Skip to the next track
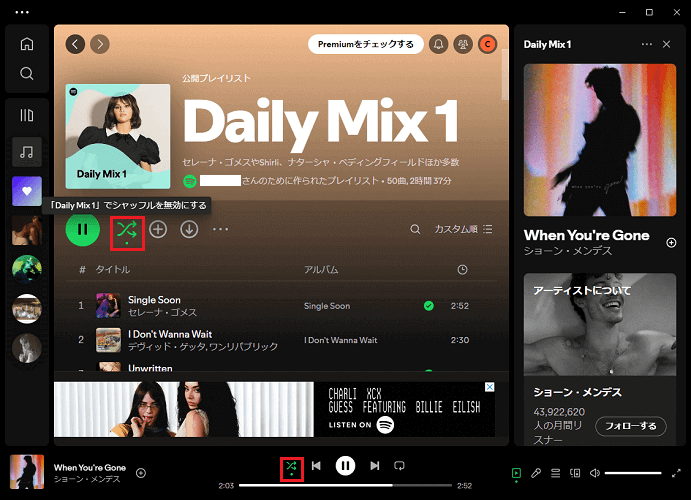The height and width of the screenshot is (500, 691). point(375,466)
